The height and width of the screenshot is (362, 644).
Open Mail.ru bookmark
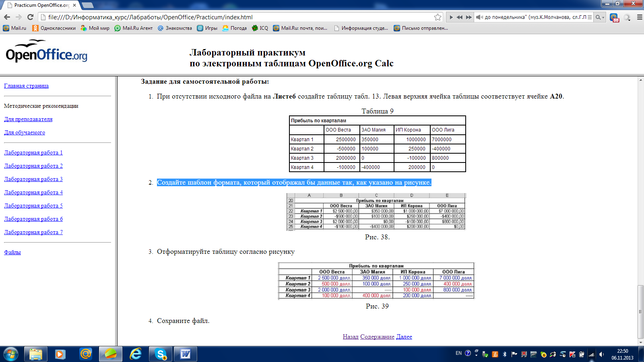14,28
